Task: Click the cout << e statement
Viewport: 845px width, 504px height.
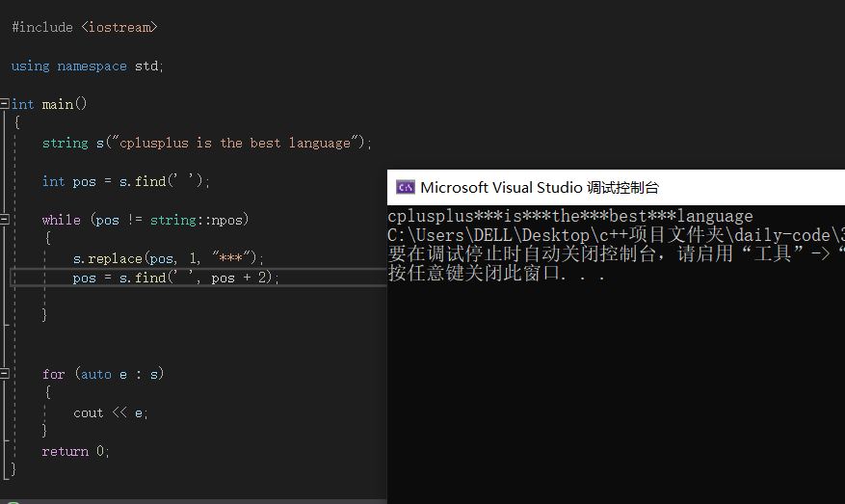Action: (111, 412)
